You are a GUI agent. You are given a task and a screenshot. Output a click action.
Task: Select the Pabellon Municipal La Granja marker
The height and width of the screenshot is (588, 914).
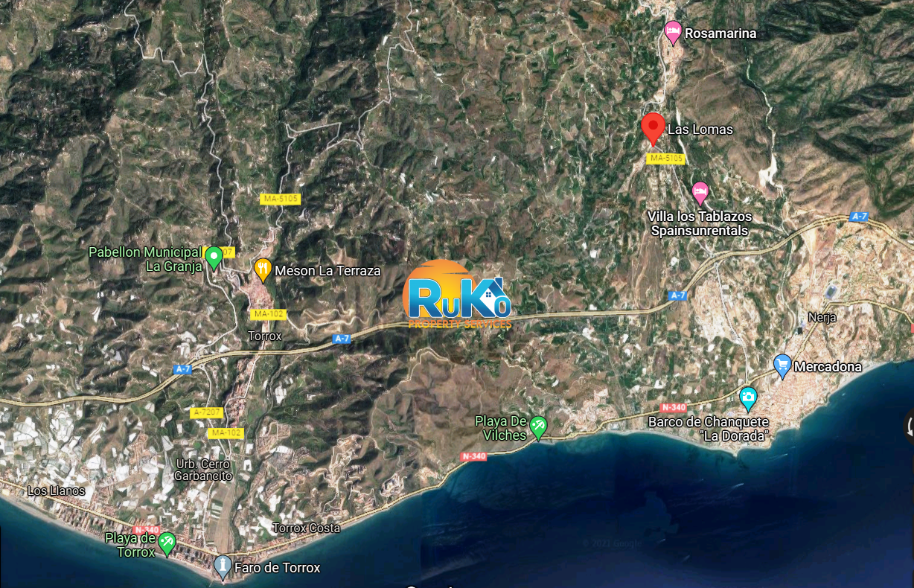coord(214,258)
